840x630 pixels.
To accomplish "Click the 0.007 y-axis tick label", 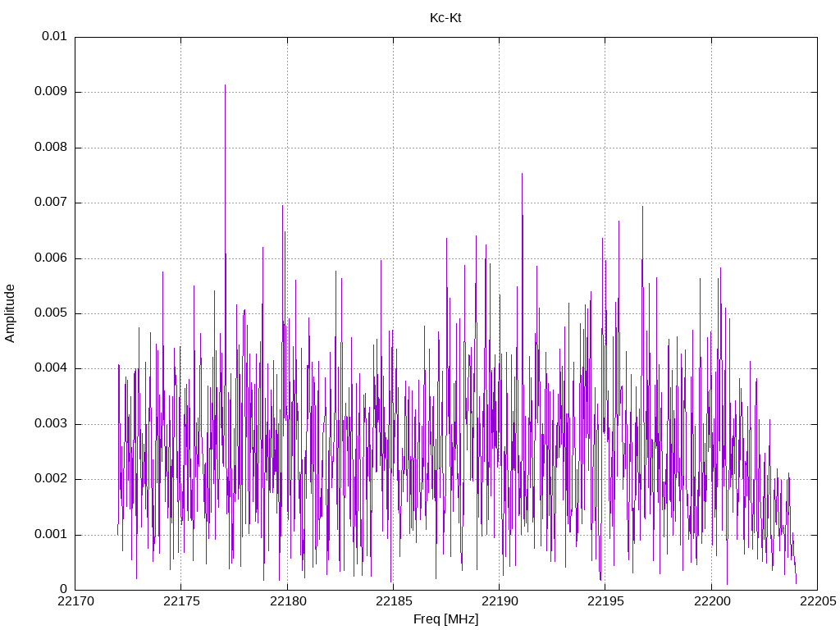I will (51, 202).
